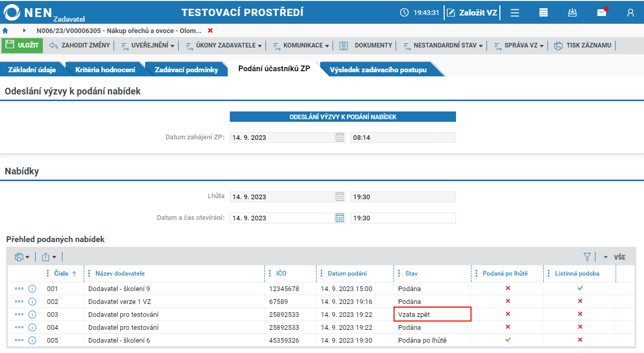
Task: Click the filter funnel icon
Action: coord(587,256)
